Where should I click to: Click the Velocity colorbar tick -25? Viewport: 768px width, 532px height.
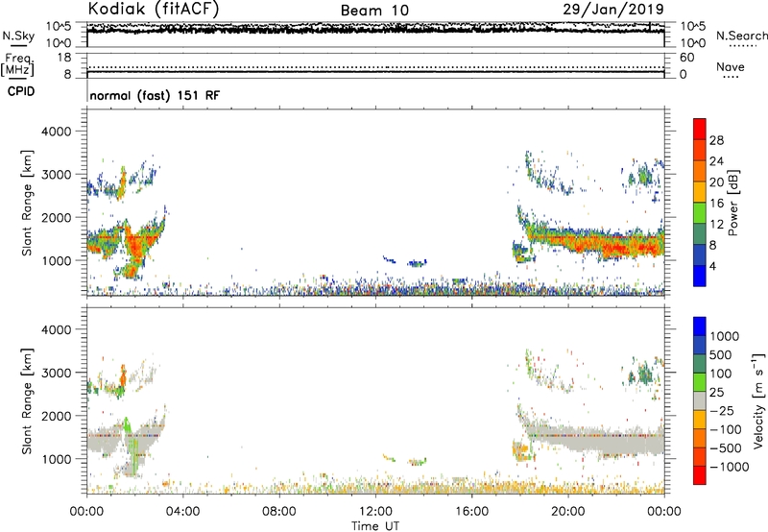click(x=724, y=410)
